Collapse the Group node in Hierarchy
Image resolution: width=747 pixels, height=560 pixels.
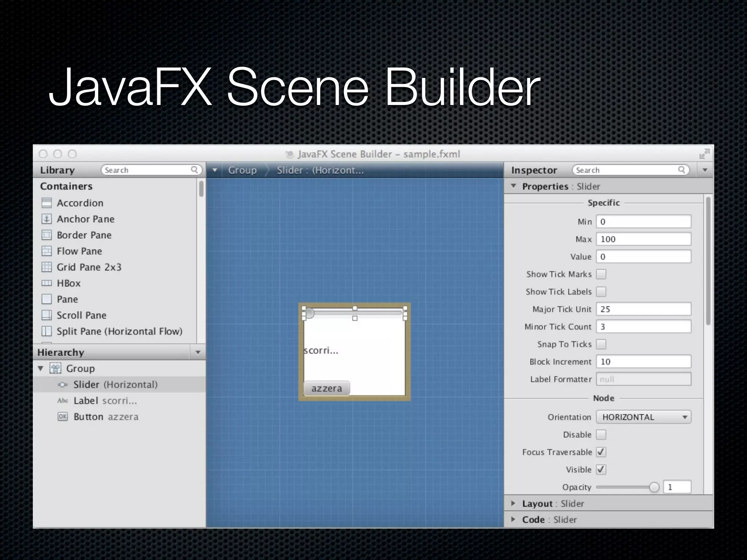(x=41, y=368)
